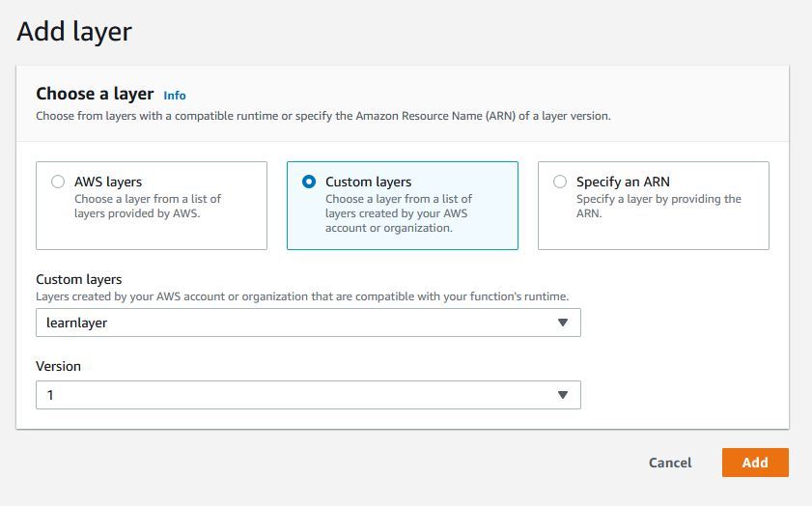Click the 'Add layer' page heading

[x=74, y=32]
